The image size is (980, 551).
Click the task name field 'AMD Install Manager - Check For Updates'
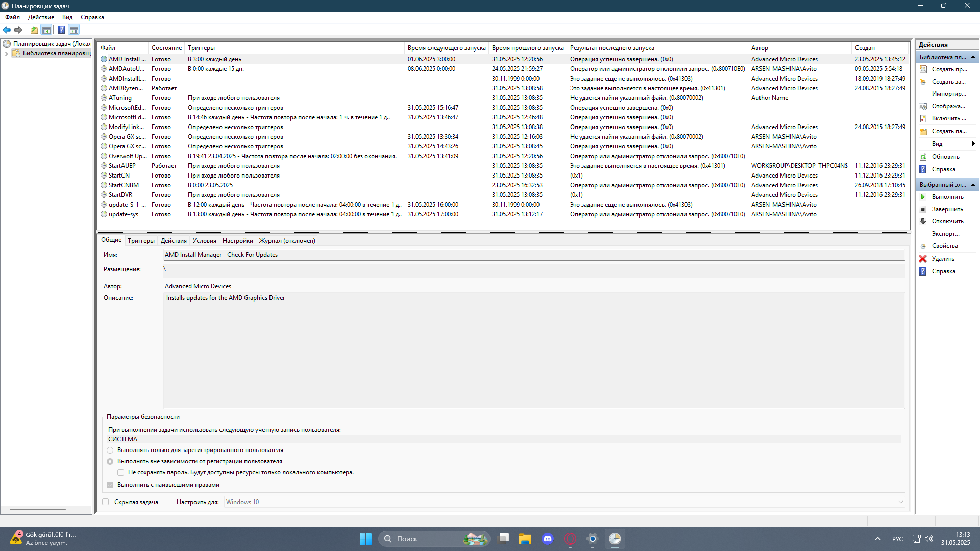point(534,255)
